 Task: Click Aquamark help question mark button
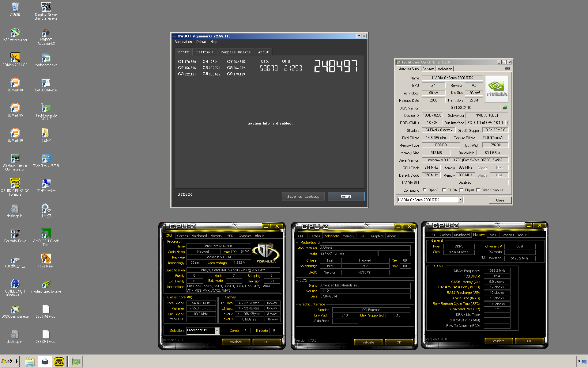coord(359,36)
